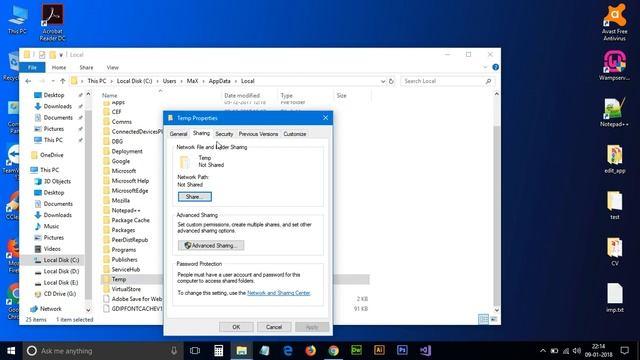Click the Explorer back arrow
Screen dimensions: 640x360
pyautogui.click(x=28, y=81)
